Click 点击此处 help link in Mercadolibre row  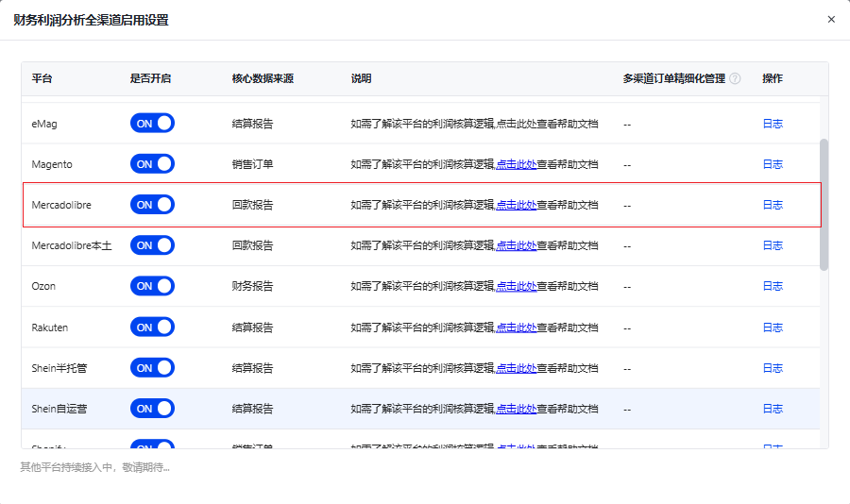pyautogui.click(x=516, y=205)
